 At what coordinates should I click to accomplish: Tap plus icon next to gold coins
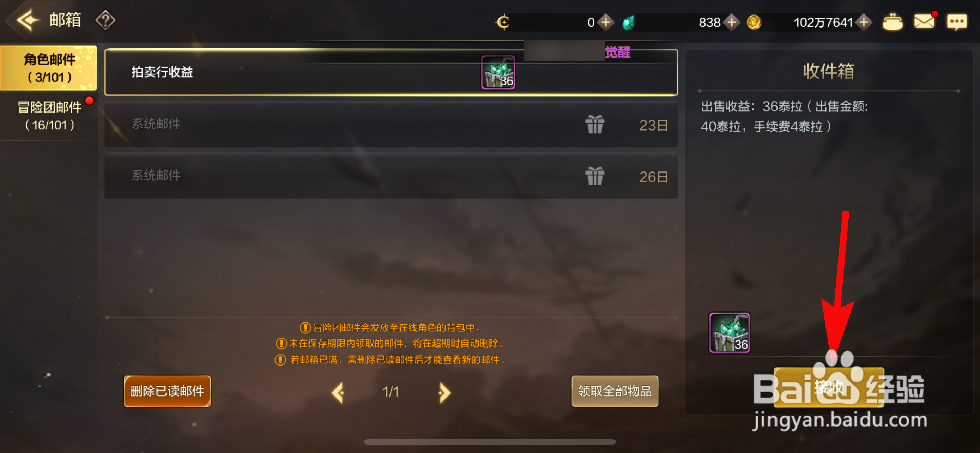(x=864, y=22)
